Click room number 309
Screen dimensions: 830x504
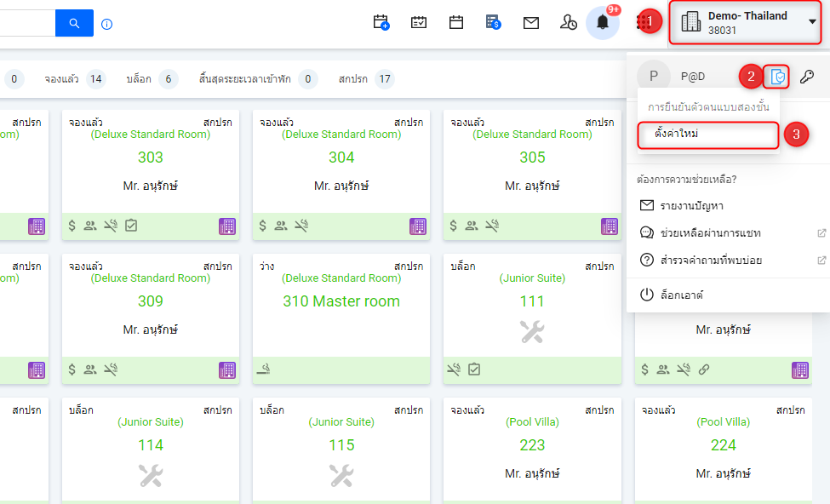151,301
